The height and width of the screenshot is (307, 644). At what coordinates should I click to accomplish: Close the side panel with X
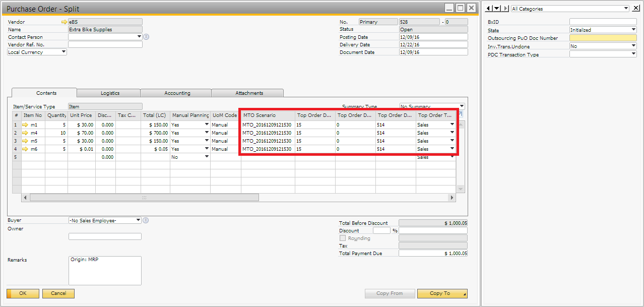point(636,8)
